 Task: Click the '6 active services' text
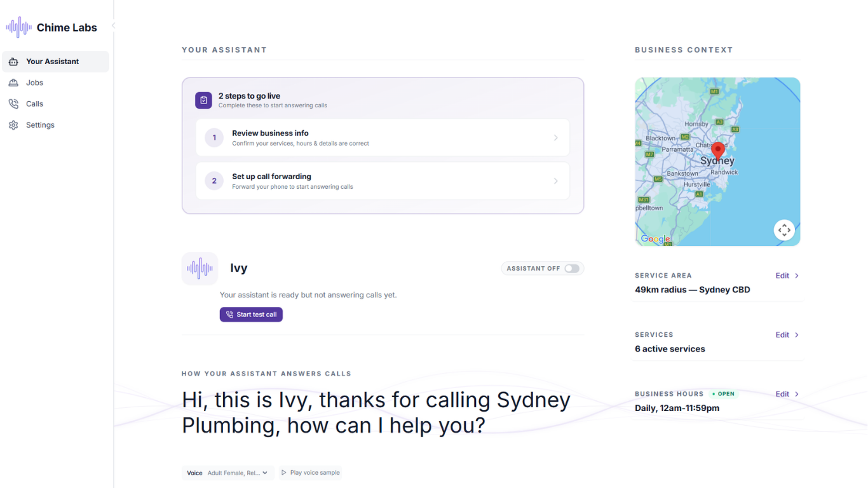pyautogui.click(x=670, y=349)
